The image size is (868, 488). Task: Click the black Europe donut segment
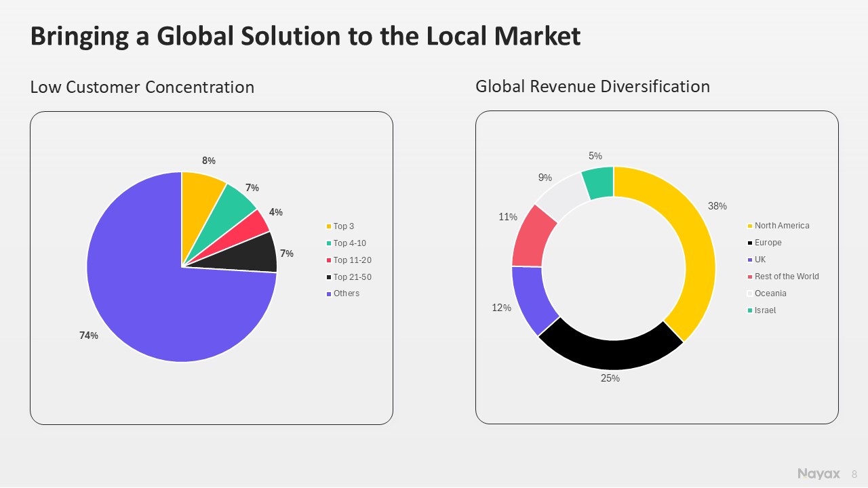[610, 352]
